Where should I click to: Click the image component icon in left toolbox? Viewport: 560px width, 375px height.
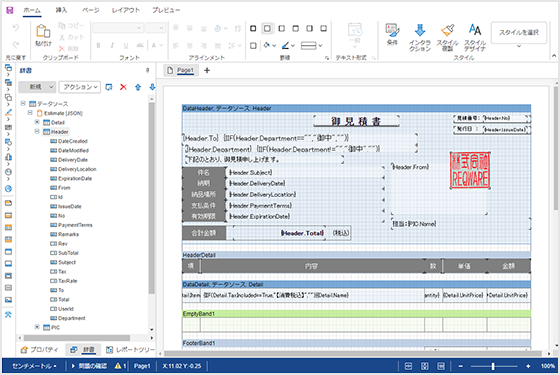(x=8, y=300)
